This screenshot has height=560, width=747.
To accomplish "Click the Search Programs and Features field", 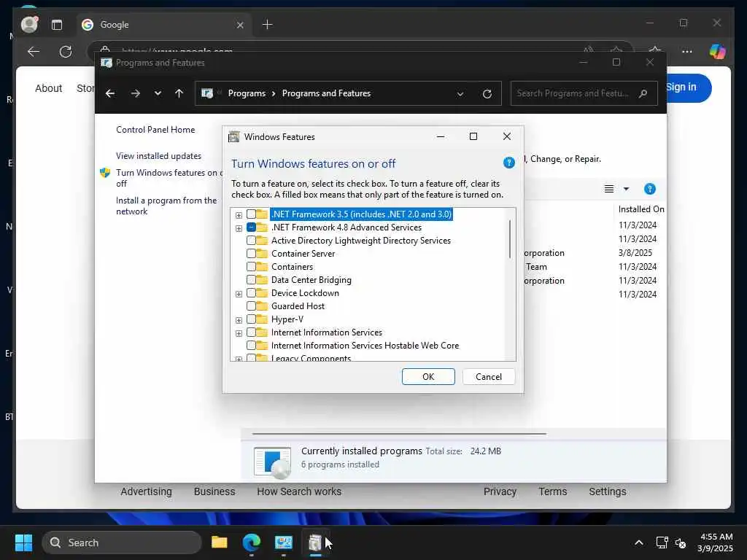I will 584,93.
